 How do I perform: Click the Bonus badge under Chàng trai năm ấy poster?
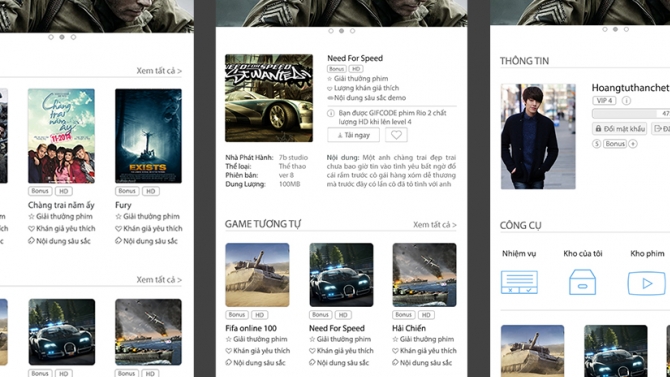40,191
